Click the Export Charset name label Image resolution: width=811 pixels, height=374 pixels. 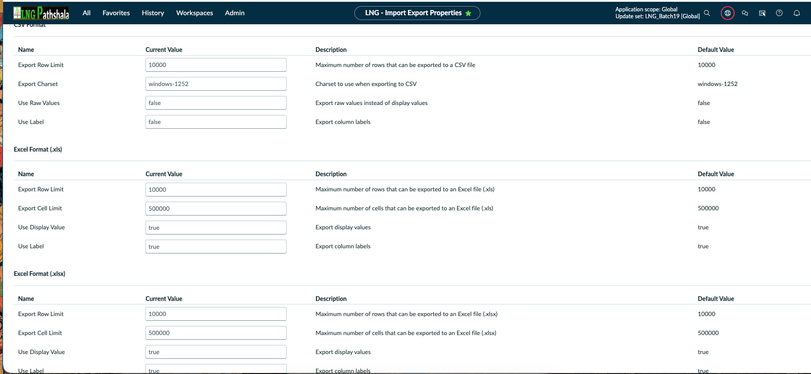38,84
